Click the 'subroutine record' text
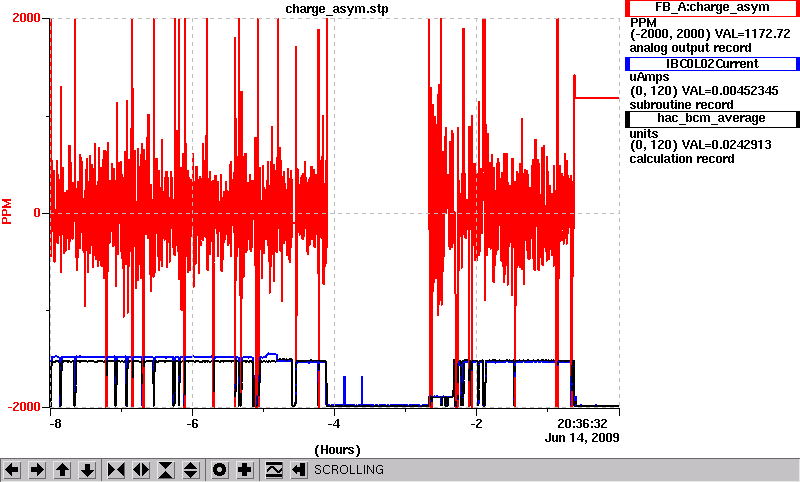The height and width of the screenshot is (482, 800). (x=681, y=105)
